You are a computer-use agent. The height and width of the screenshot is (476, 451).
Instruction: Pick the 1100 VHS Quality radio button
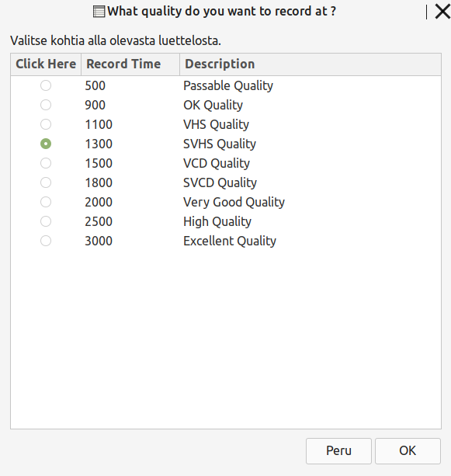pos(46,124)
